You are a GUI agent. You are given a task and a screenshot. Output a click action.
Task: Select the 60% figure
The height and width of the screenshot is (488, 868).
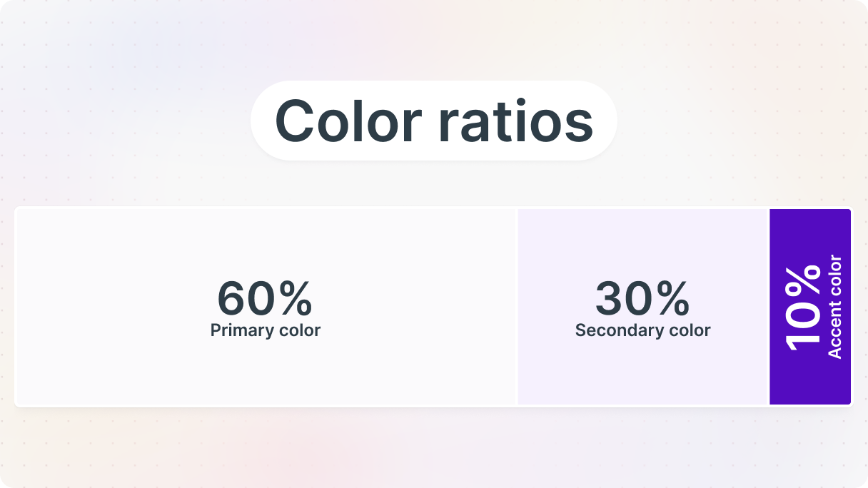[x=265, y=299]
